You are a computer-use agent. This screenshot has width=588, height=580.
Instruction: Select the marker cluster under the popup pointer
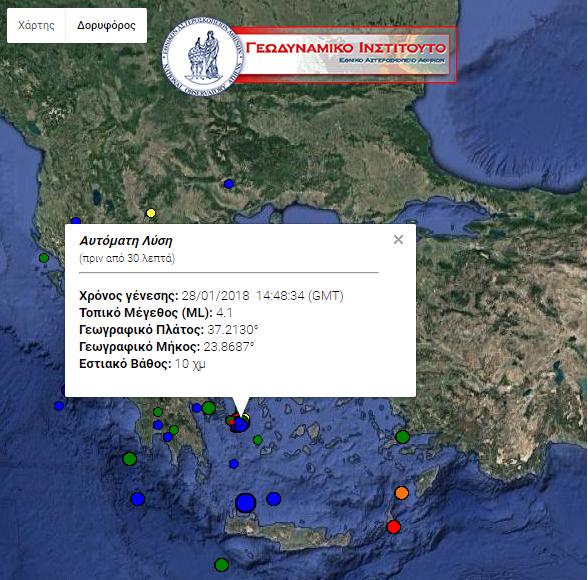pos(238,424)
